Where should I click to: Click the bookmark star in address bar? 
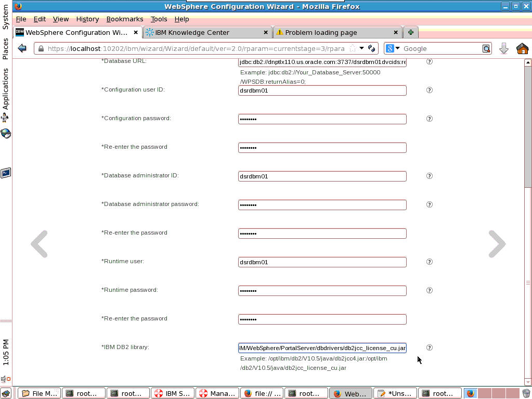pos(353,48)
